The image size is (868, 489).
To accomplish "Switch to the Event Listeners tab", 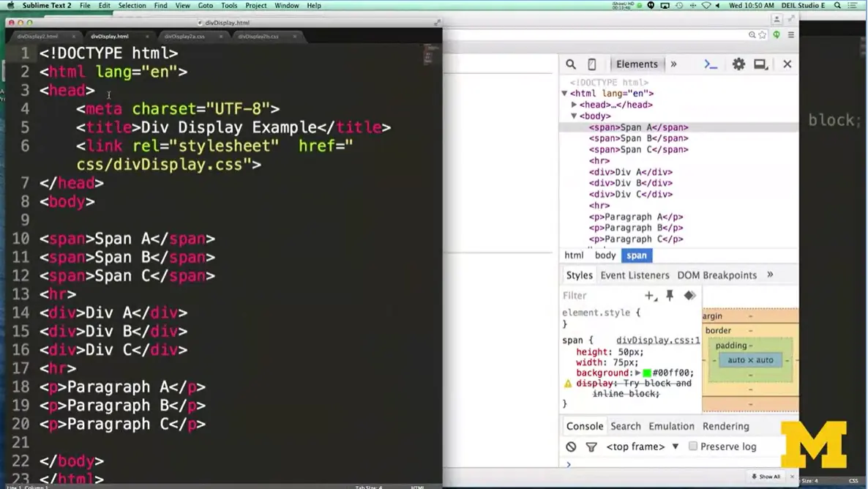I will tap(635, 275).
